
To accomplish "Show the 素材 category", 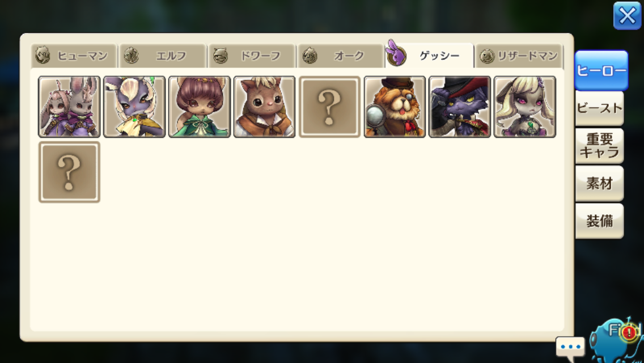I will (x=600, y=183).
